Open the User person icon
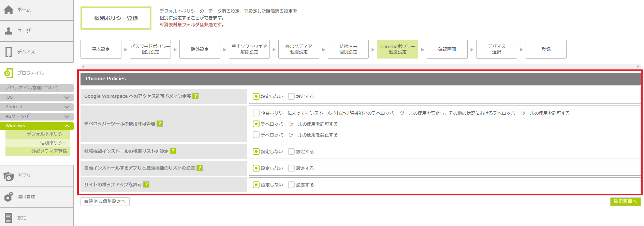The image size is (644, 226). (x=9, y=31)
